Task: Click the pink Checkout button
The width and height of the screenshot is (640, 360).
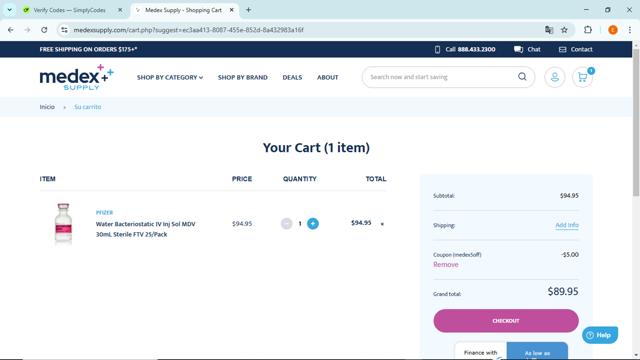Action: pos(506,321)
